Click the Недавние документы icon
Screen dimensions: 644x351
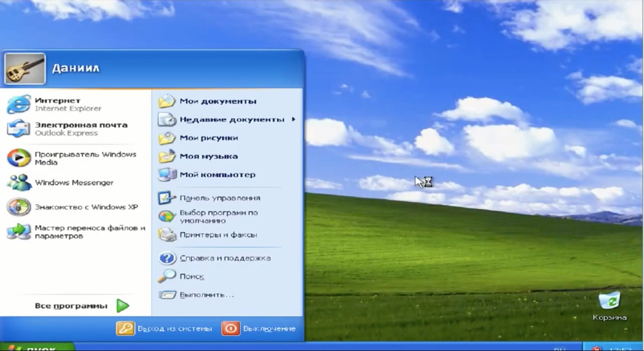pyautogui.click(x=167, y=119)
